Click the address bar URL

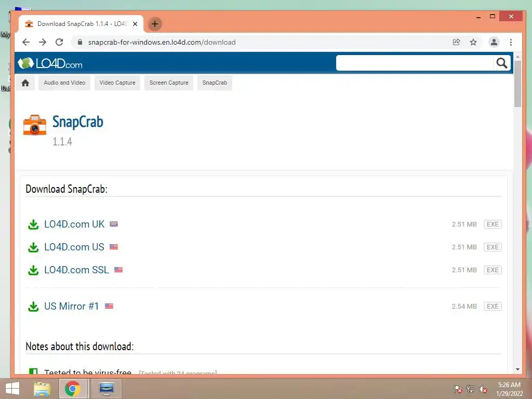[x=162, y=42]
